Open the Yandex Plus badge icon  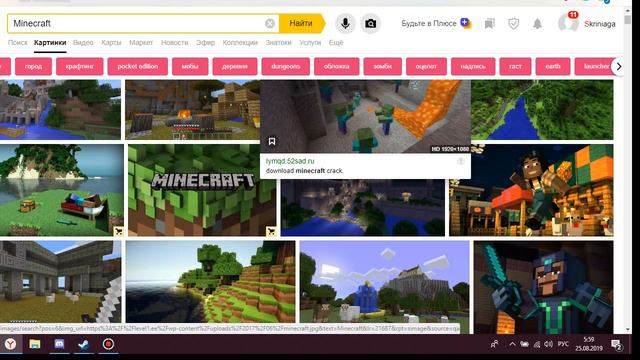466,23
